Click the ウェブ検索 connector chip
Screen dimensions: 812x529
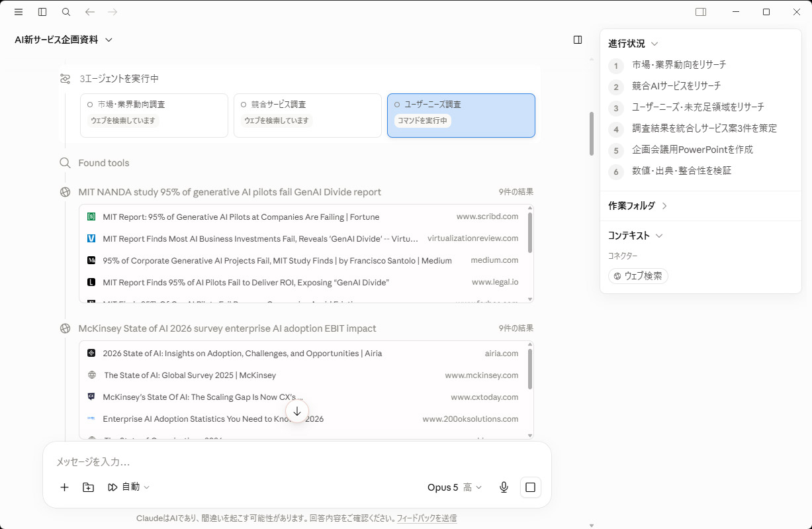point(638,276)
